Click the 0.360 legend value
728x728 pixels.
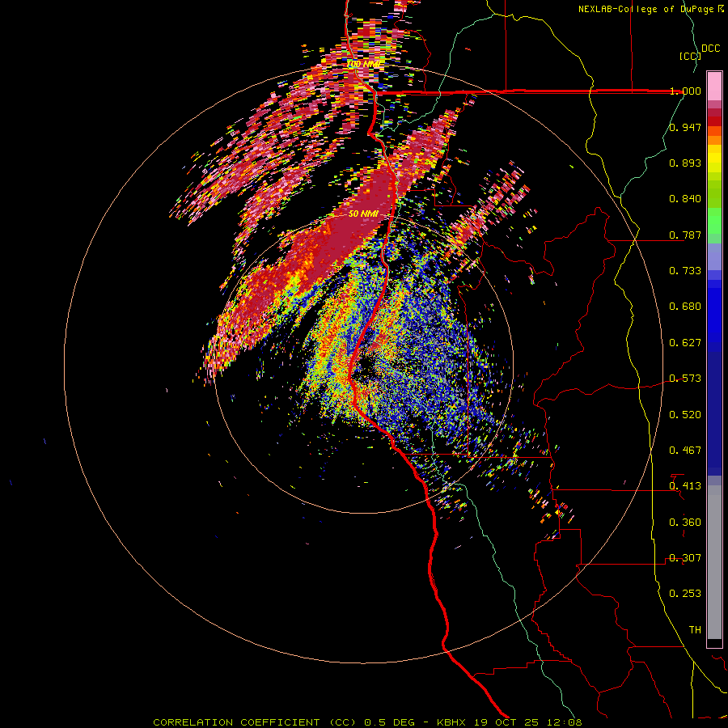[685, 523]
